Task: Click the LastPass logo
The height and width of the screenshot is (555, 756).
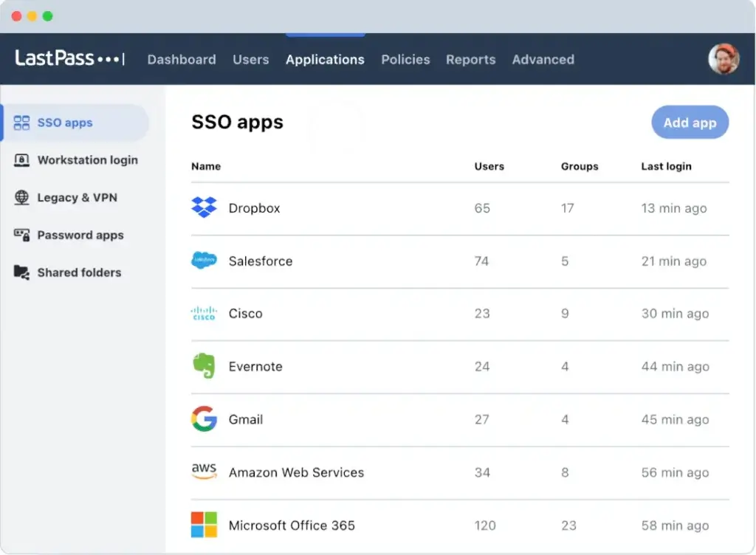Action: coord(70,59)
